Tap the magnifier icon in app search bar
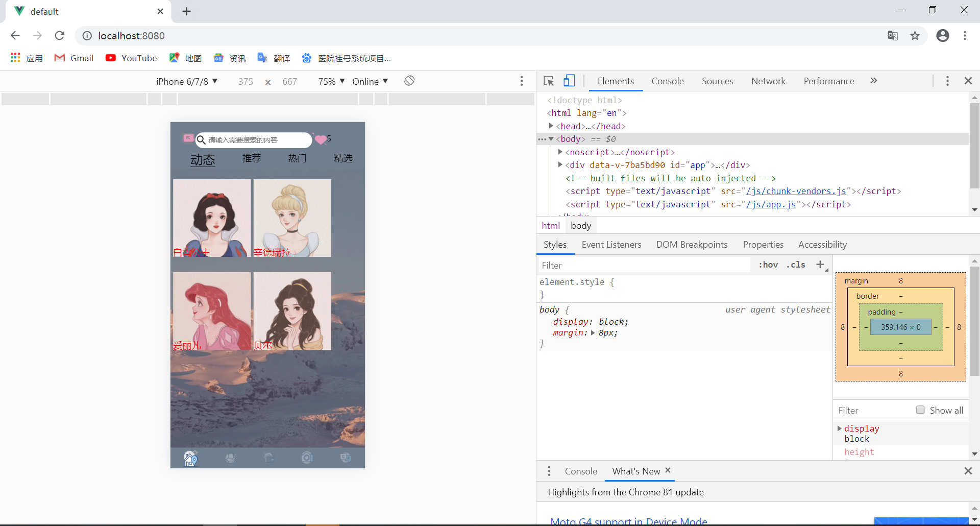This screenshot has height=526, width=980. pos(201,140)
